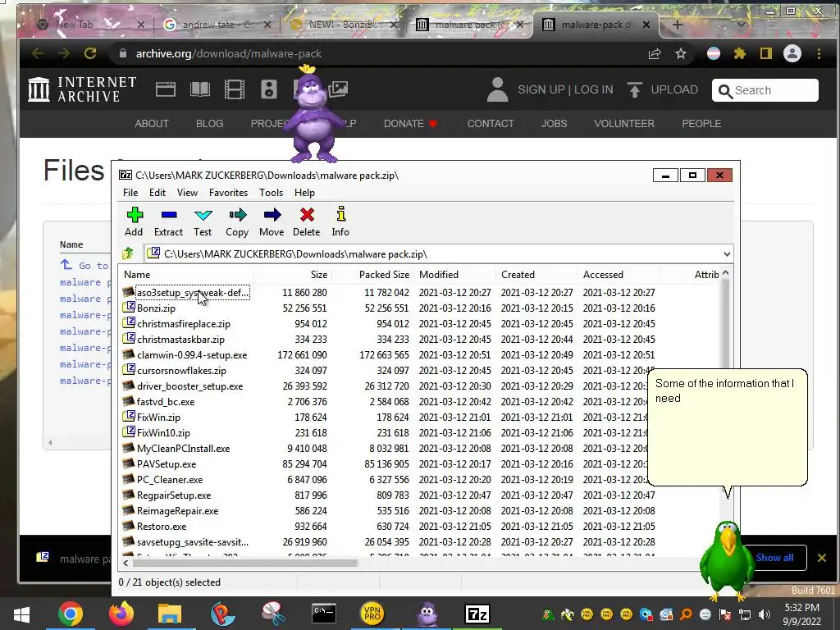This screenshot has height=630, width=840.
Task: Open the VOLUNTEER link
Action: (624, 124)
